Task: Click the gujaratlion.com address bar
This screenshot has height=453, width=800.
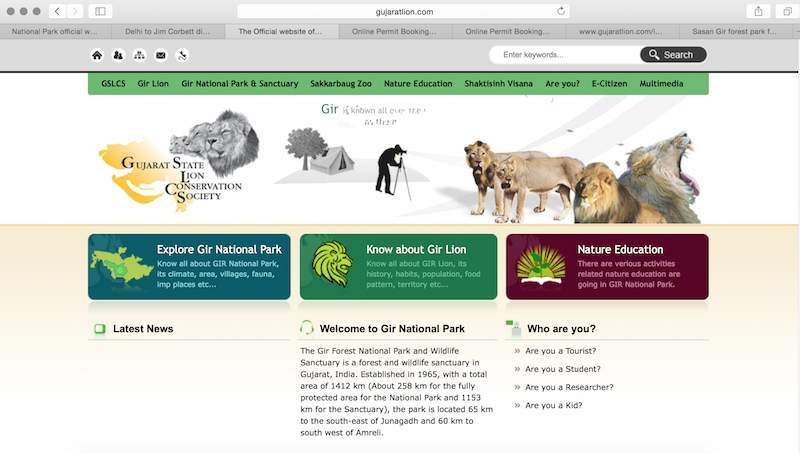Action: tap(403, 11)
